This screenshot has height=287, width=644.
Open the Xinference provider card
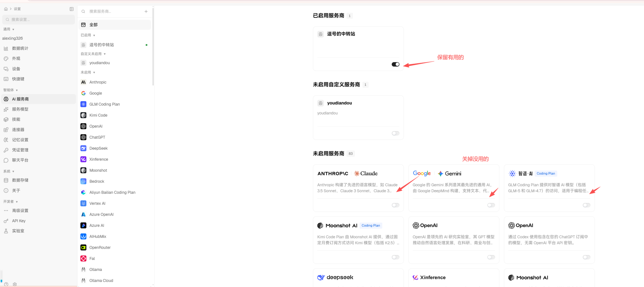[x=454, y=277]
